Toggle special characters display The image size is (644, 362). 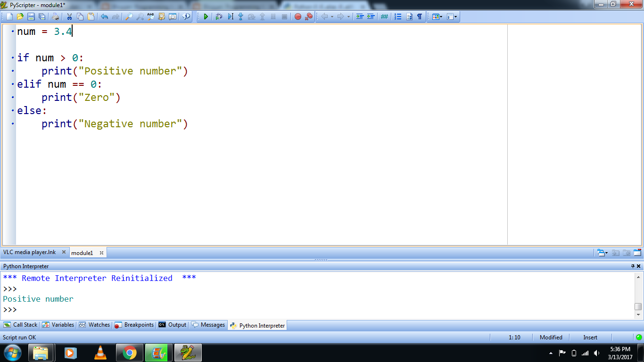click(x=419, y=16)
